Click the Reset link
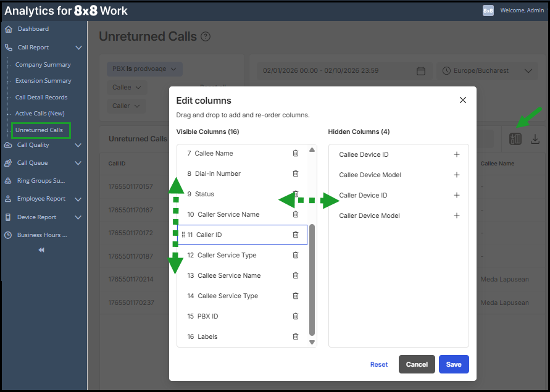The height and width of the screenshot is (392, 550). (x=379, y=364)
